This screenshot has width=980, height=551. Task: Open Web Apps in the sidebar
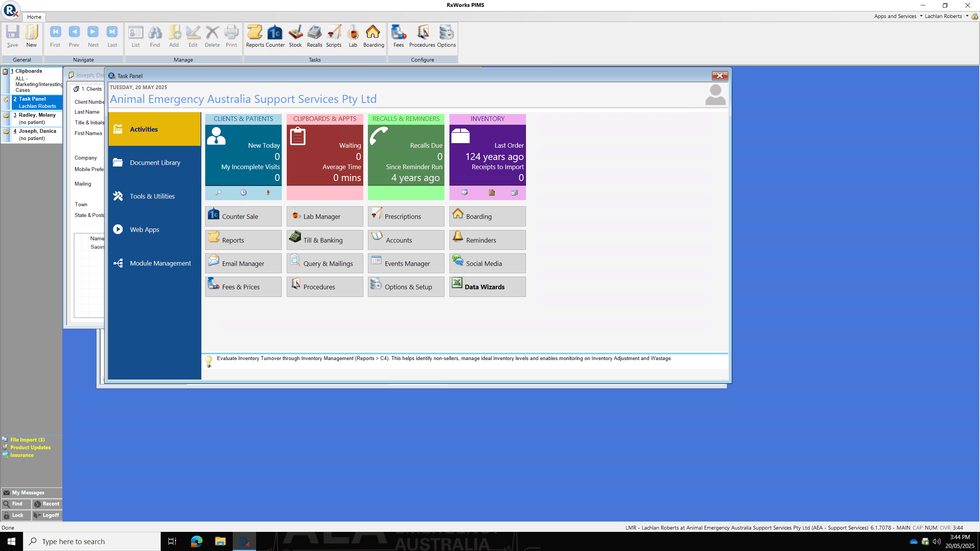pos(155,230)
